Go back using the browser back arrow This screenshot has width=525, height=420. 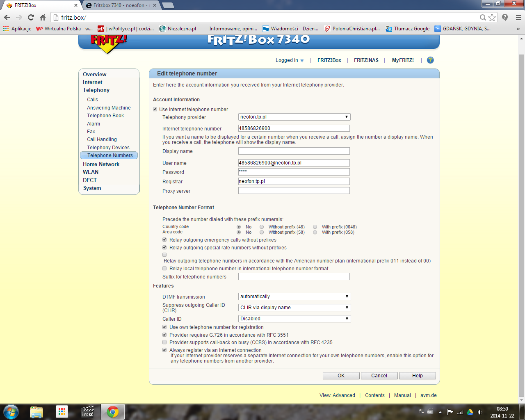point(7,17)
